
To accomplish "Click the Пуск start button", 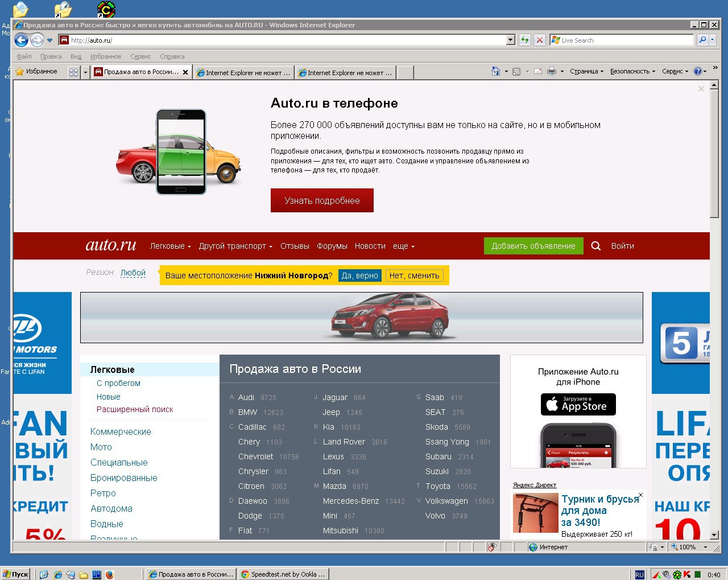I will pyautogui.click(x=15, y=574).
